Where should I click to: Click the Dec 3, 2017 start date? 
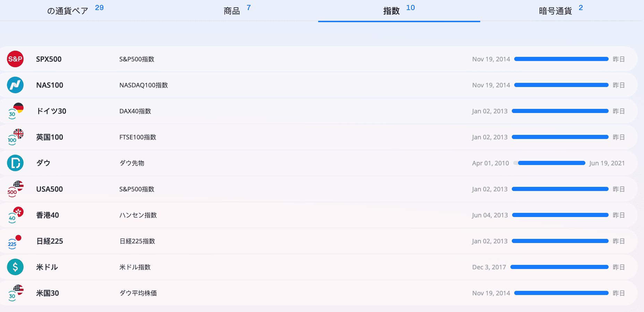click(x=489, y=267)
